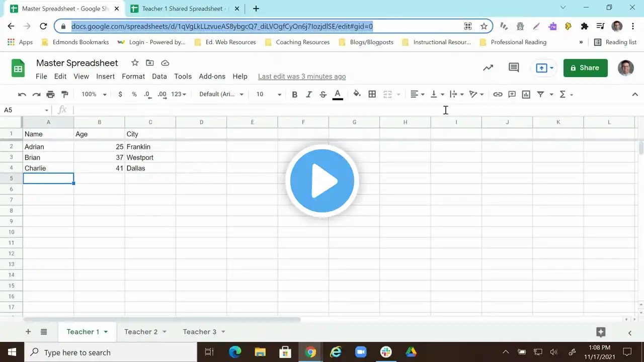Screen dimensions: 644x362
Task: Open comment history in the header
Action: (x=514, y=68)
